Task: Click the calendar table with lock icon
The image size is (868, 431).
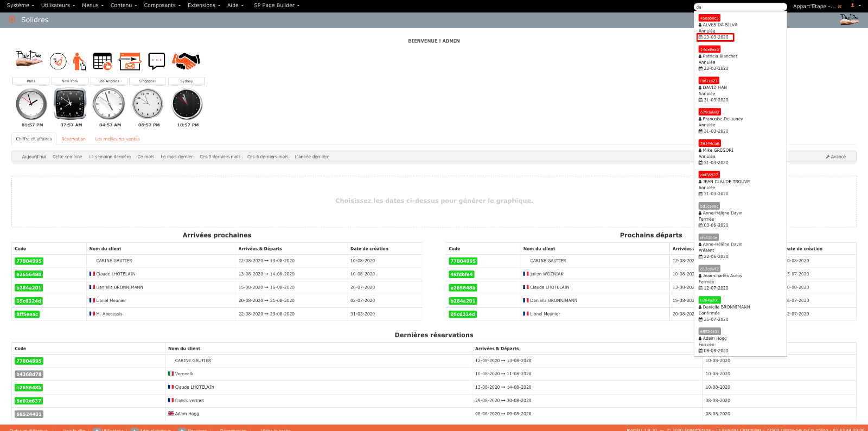Action: 102,61
